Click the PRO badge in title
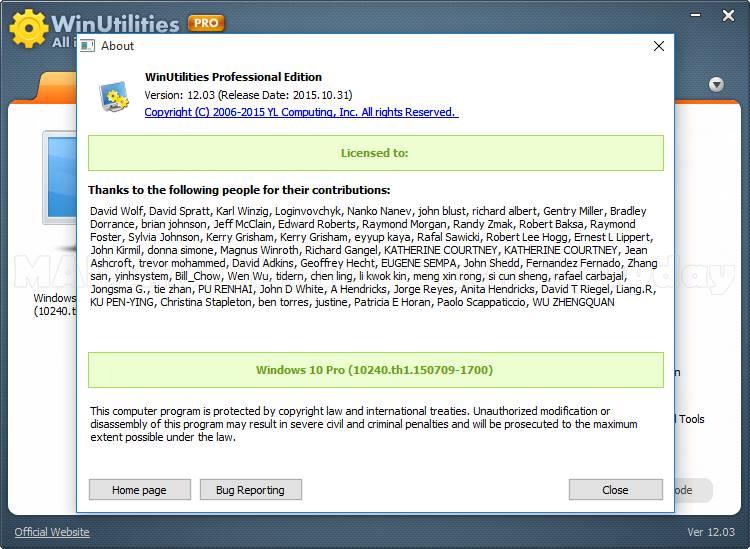Screen dimensions: 750x549 (x=206, y=23)
